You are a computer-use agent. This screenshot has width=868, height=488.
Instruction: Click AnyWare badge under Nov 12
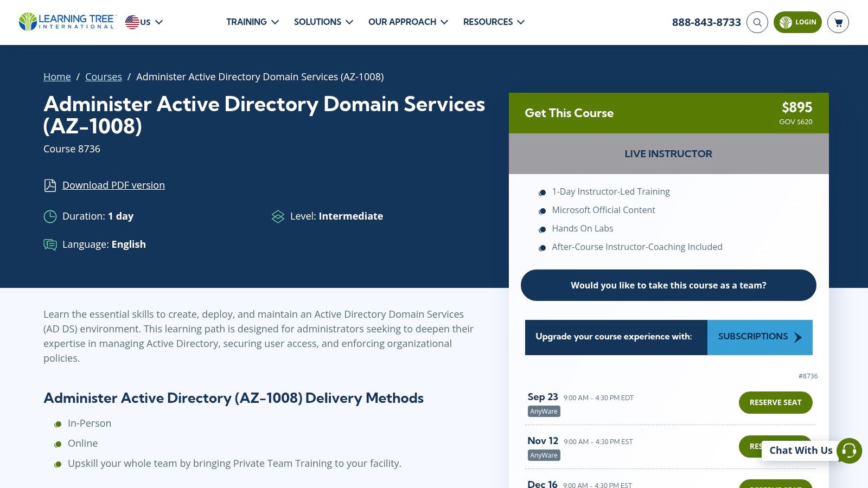click(544, 455)
